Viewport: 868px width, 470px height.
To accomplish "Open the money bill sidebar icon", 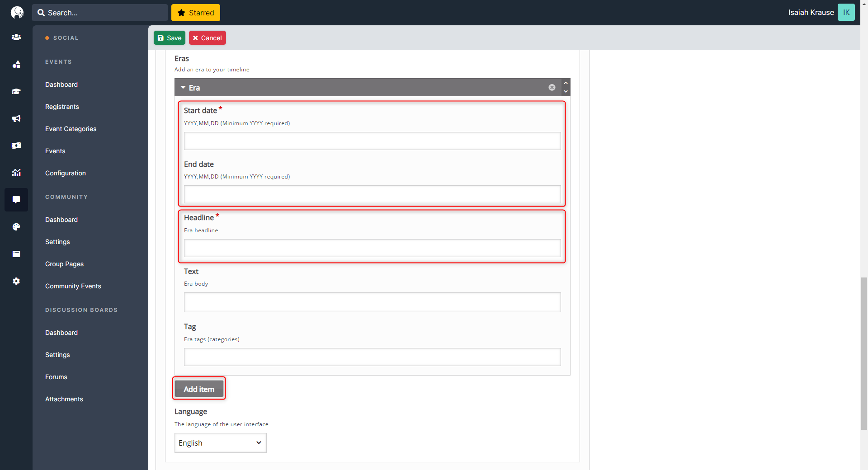I will pos(16,146).
